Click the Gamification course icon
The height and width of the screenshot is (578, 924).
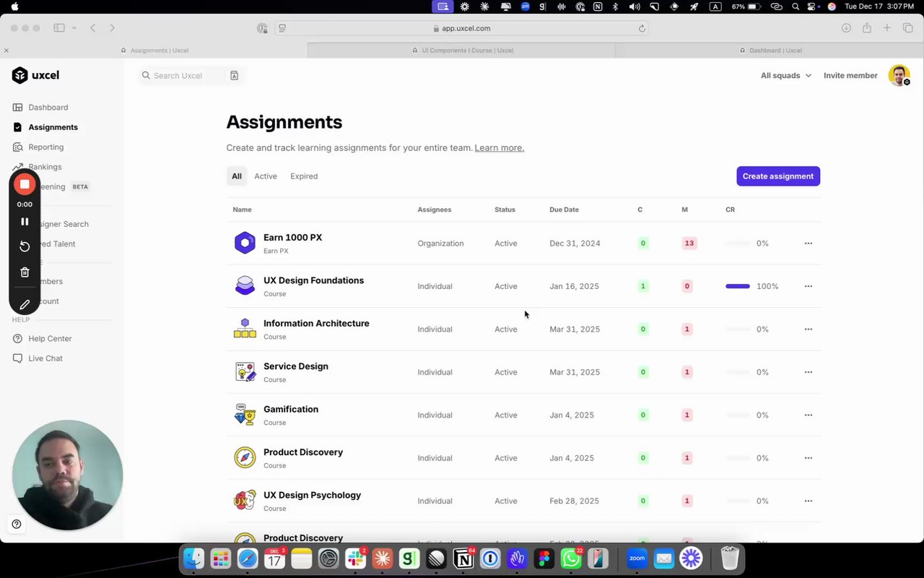click(x=245, y=415)
